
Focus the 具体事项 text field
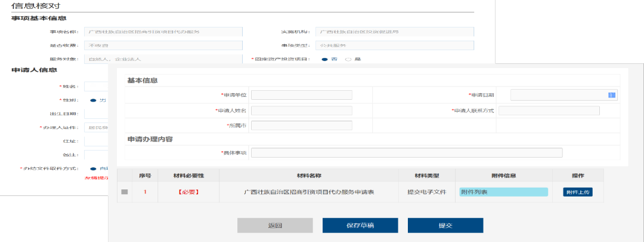[x=407, y=153]
